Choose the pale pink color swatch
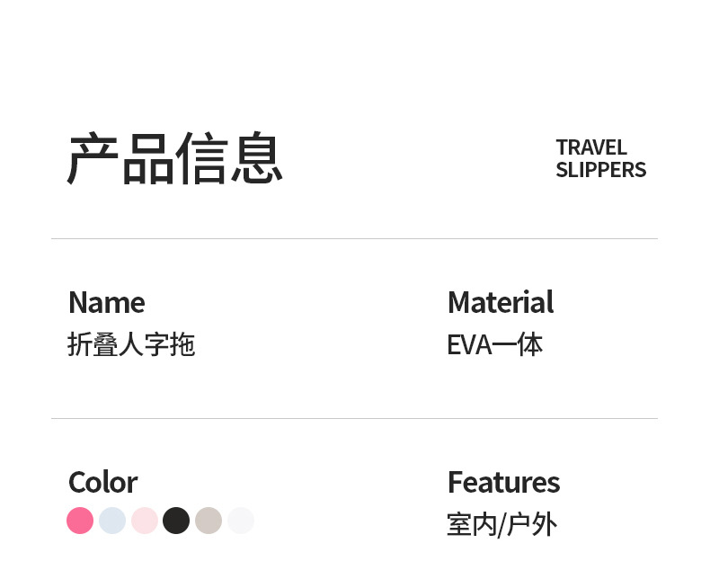Viewport: 710px width, 588px height. tap(145, 521)
